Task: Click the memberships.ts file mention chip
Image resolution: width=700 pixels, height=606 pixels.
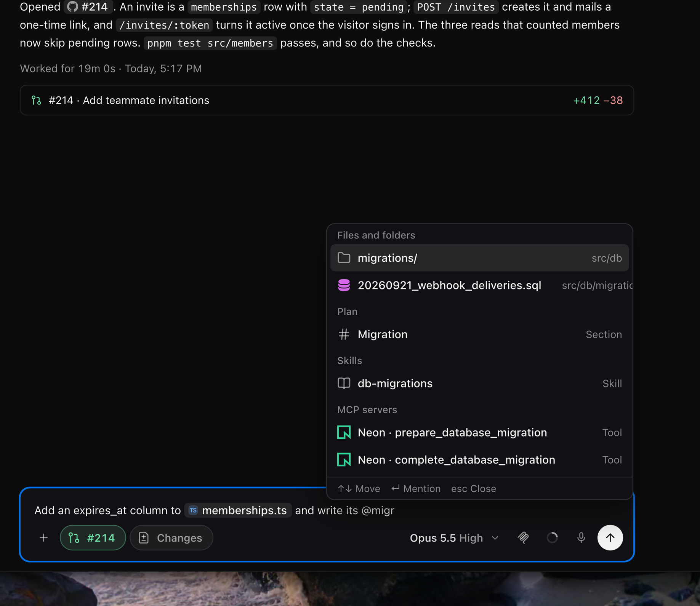Action: click(x=238, y=510)
